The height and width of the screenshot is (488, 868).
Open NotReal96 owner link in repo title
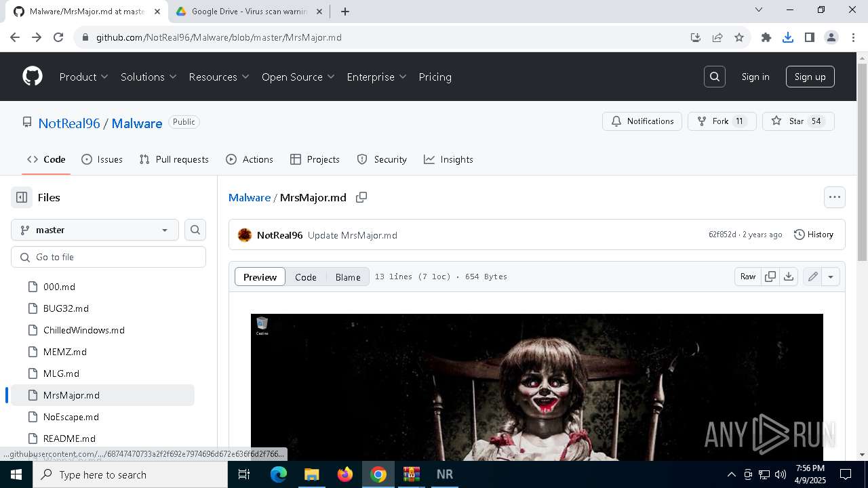(69, 123)
